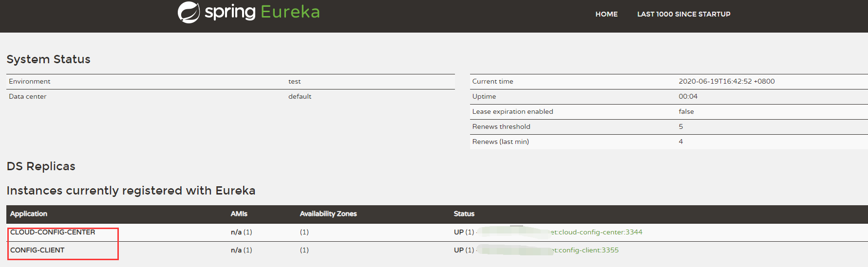Click the Spring leaf logo icon
The width and height of the screenshot is (868, 267).
tap(189, 12)
